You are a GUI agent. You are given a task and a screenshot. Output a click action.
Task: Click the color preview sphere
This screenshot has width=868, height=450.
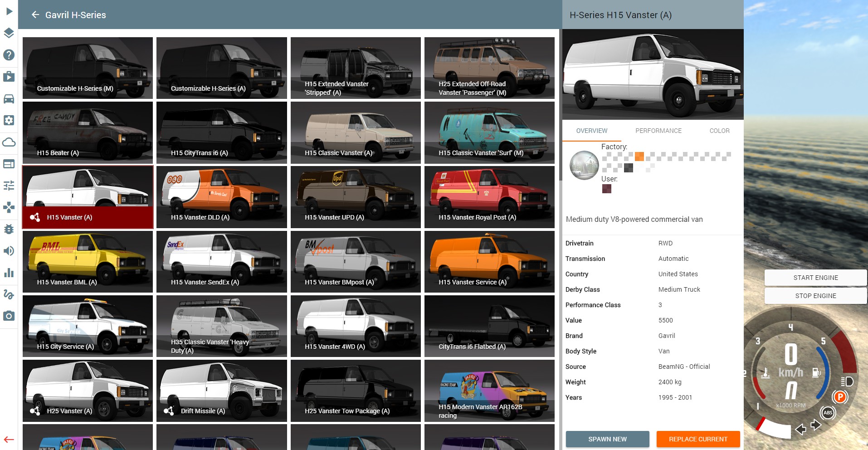click(x=584, y=165)
